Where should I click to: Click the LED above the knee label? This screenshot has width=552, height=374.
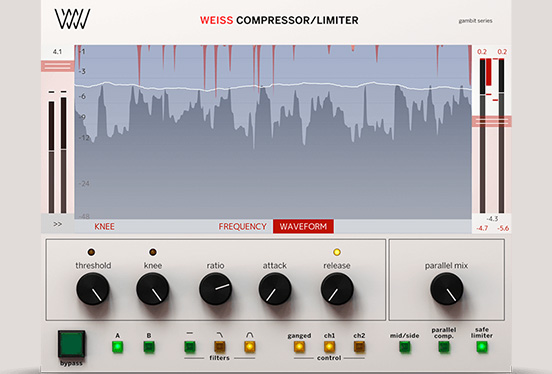(153, 252)
